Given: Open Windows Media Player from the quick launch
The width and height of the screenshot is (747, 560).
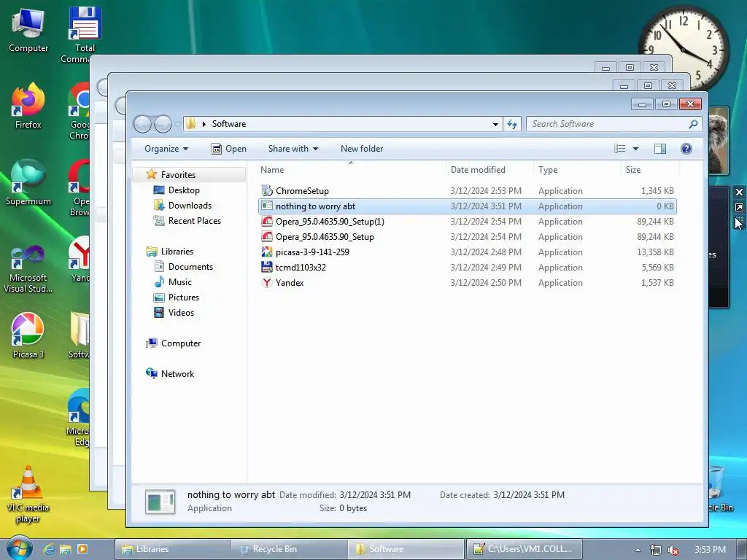Looking at the screenshot, I should point(82,549).
